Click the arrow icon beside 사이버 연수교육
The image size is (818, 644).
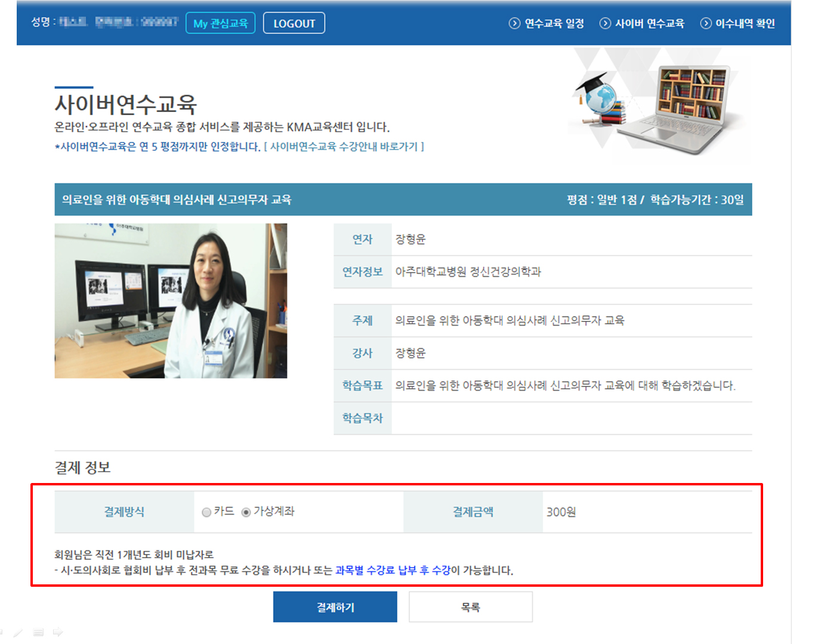click(605, 23)
